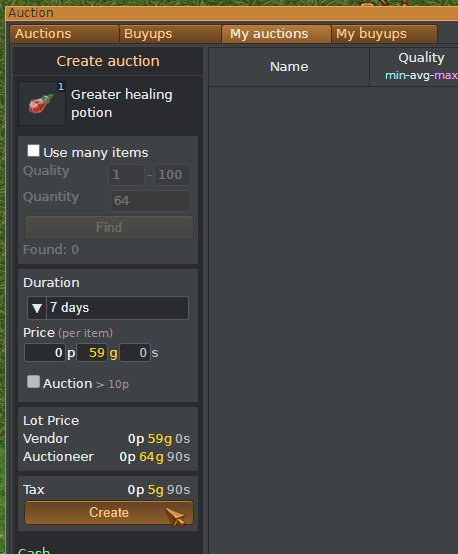The height and width of the screenshot is (554, 458).
Task: Click the disabled Find button
Action: point(109,227)
